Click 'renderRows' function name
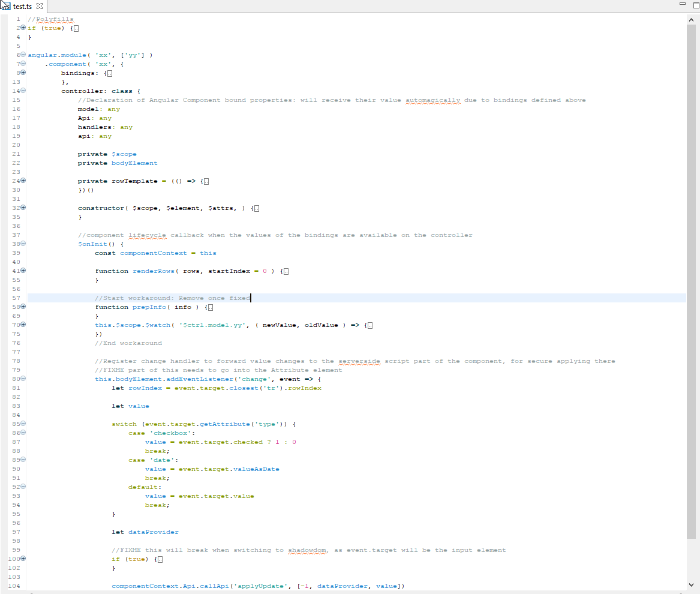This screenshot has height=594, width=700. pyautogui.click(x=154, y=271)
